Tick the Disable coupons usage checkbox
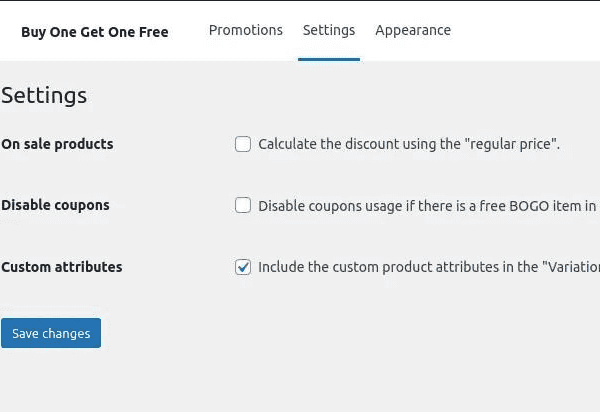The height and width of the screenshot is (412, 600). (x=243, y=206)
